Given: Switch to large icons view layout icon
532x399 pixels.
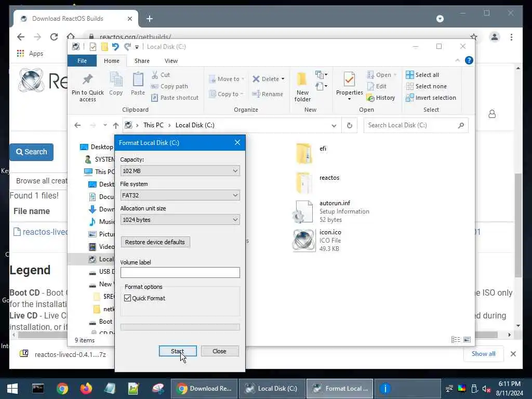Looking at the screenshot, I should tap(467, 340).
